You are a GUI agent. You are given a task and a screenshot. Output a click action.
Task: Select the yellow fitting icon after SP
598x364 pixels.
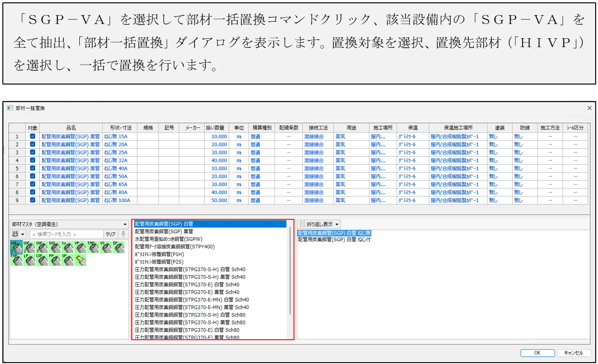(80, 259)
